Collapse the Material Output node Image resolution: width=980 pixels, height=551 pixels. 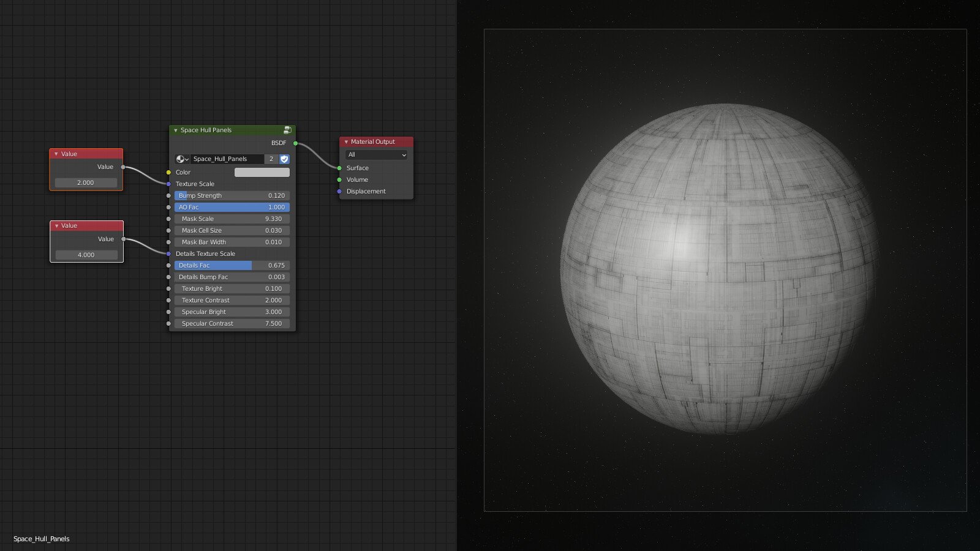345,141
